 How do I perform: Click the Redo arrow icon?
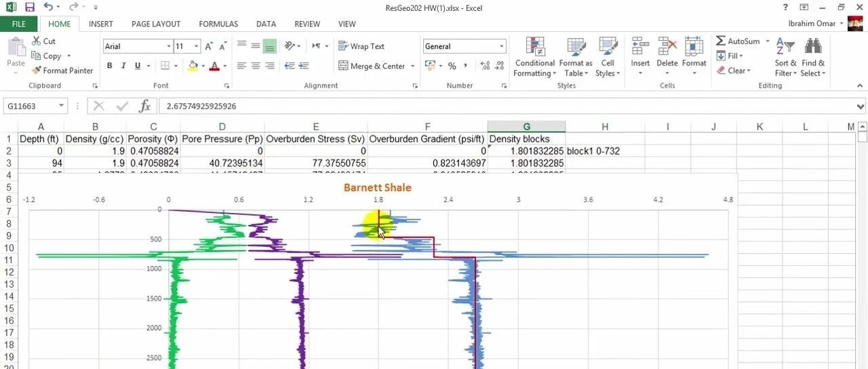pos(73,7)
